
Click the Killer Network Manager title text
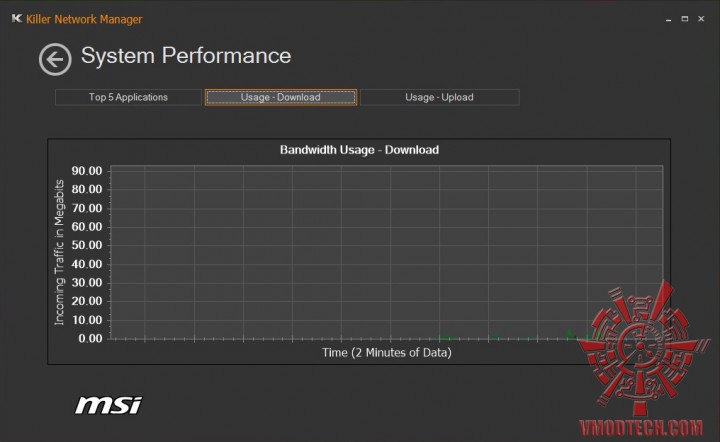point(84,19)
